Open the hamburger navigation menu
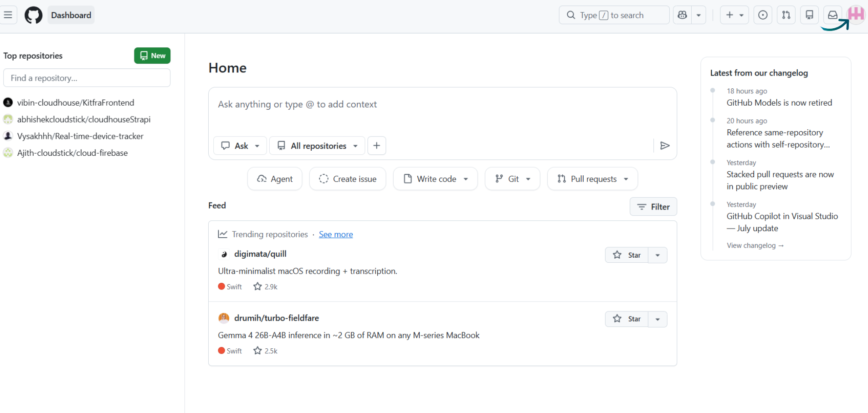This screenshot has height=413, width=868. point(8,15)
